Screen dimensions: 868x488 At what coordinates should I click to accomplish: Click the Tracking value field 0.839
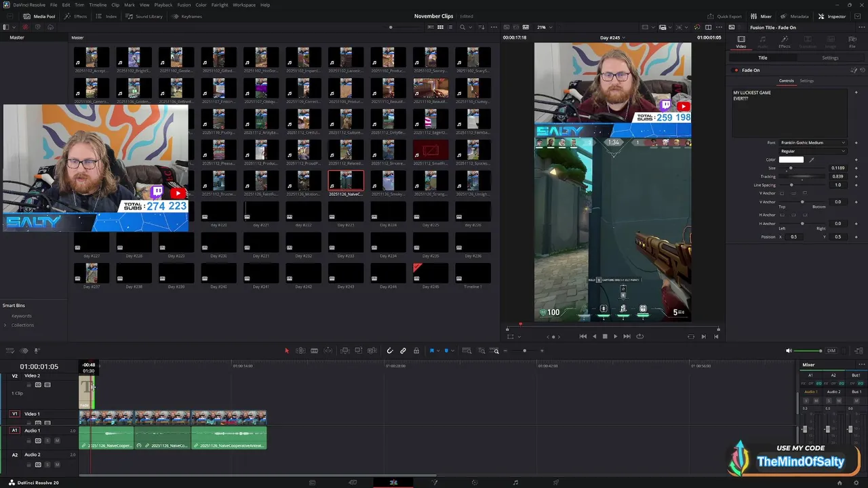pos(838,176)
